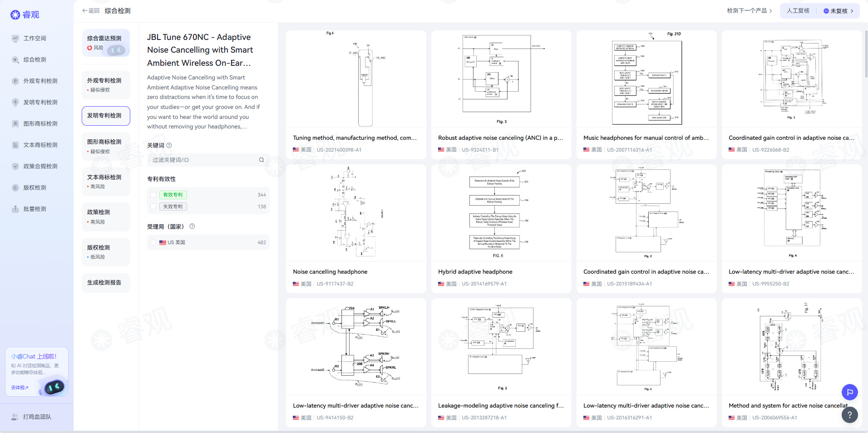Type in the 过滤关键词/ID field

pos(204,160)
